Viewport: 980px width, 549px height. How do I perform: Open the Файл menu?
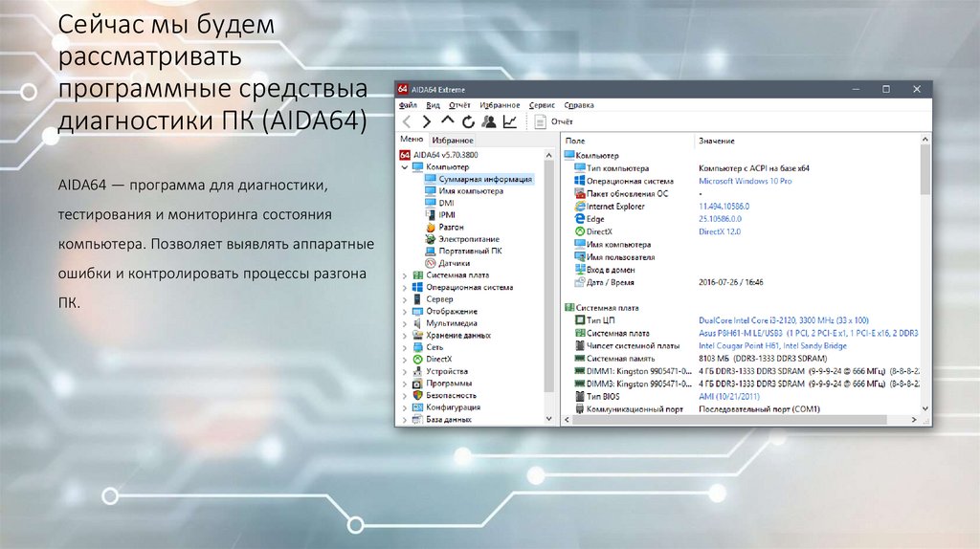tap(408, 105)
